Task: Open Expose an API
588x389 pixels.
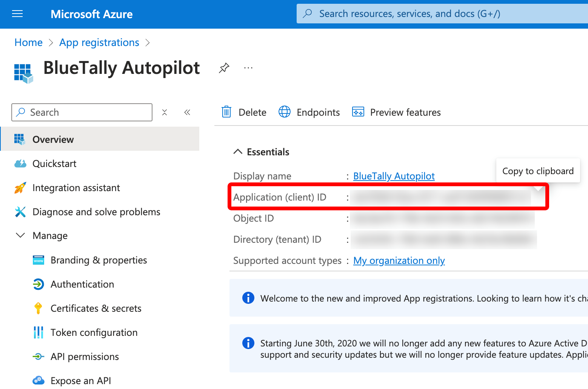Action: pyautogui.click(x=81, y=381)
